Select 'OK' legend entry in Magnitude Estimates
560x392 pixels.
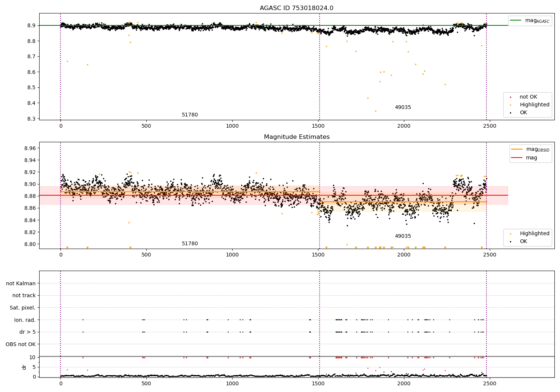point(523,242)
